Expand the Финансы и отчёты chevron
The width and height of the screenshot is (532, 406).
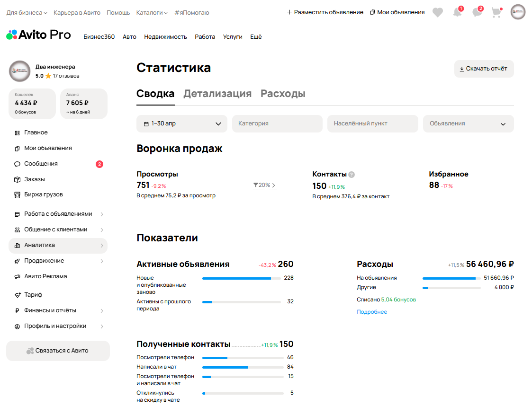click(x=102, y=311)
